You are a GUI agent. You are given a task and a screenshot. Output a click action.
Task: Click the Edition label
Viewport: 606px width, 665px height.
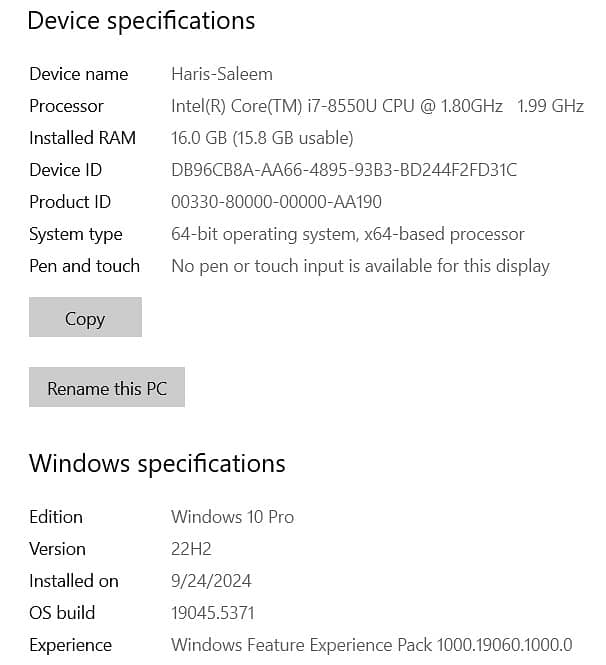[56, 517]
